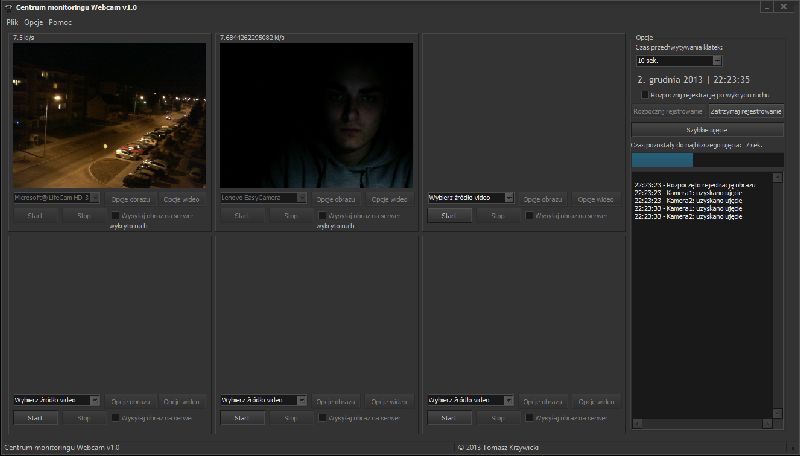Click Stop under the Lenovo EasyCamera feed
The image size is (800, 456).
click(x=290, y=216)
